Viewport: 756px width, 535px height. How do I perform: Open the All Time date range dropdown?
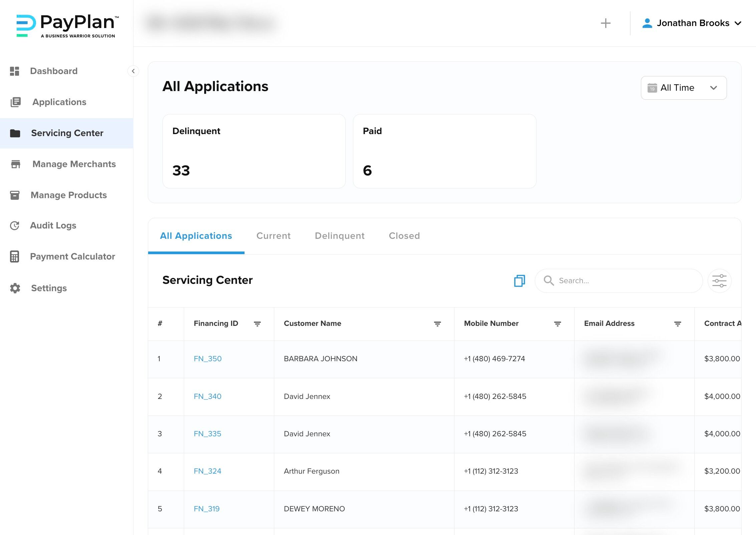click(x=684, y=88)
